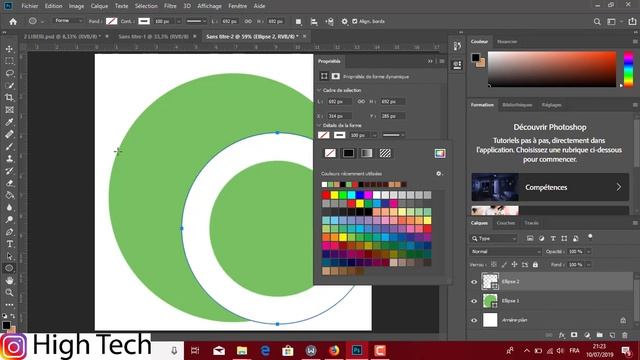The width and height of the screenshot is (640, 360).
Task: Open the Calque menu
Action: 99,6
